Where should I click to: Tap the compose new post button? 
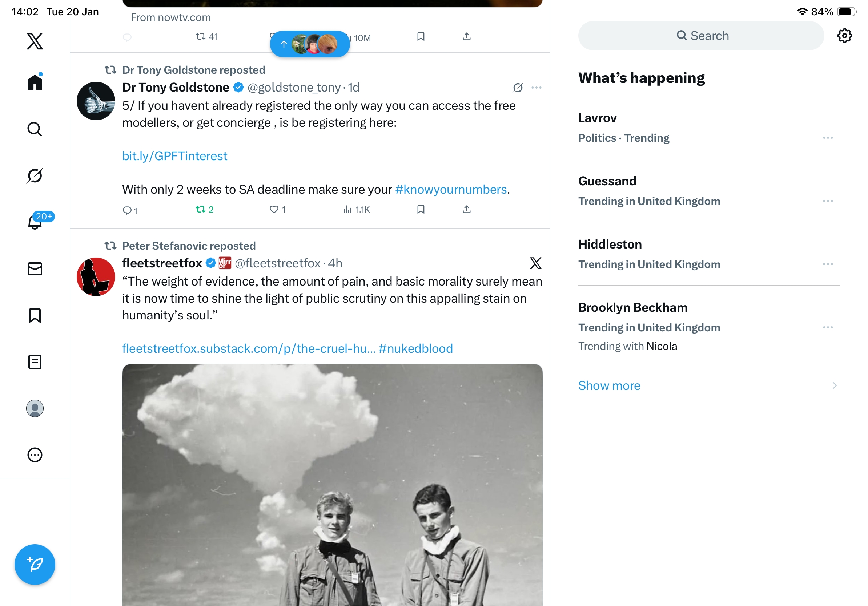coord(35,565)
